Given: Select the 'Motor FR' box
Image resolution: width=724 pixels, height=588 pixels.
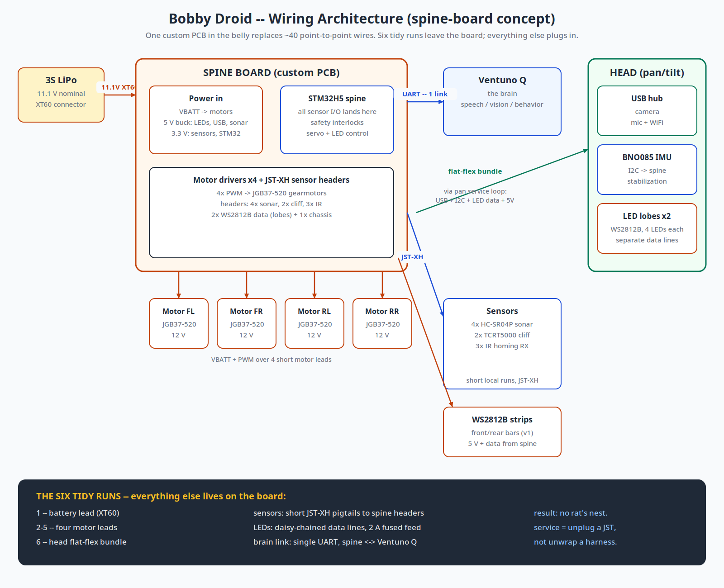Looking at the screenshot, I should coord(247,323).
